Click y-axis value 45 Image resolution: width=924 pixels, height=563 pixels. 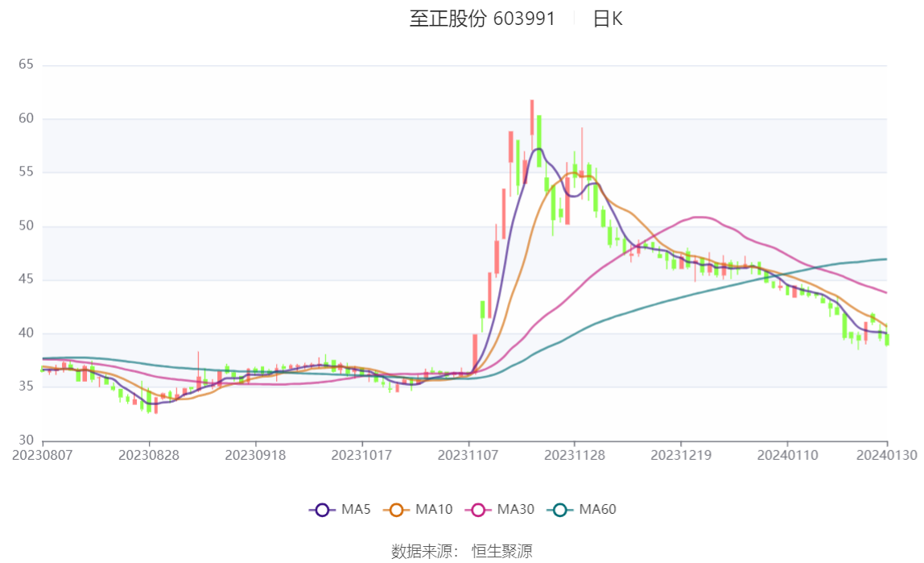coord(26,279)
